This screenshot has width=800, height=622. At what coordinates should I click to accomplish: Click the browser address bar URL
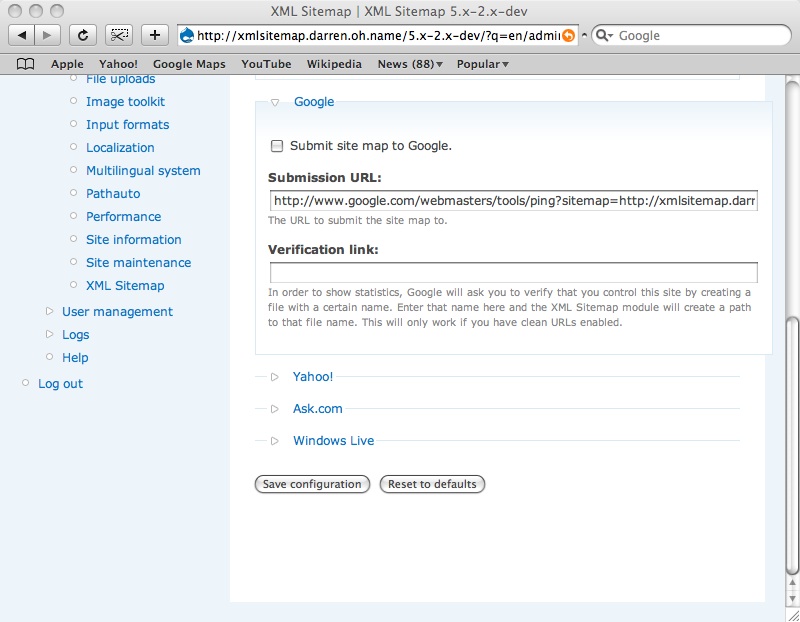pos(378,35)
